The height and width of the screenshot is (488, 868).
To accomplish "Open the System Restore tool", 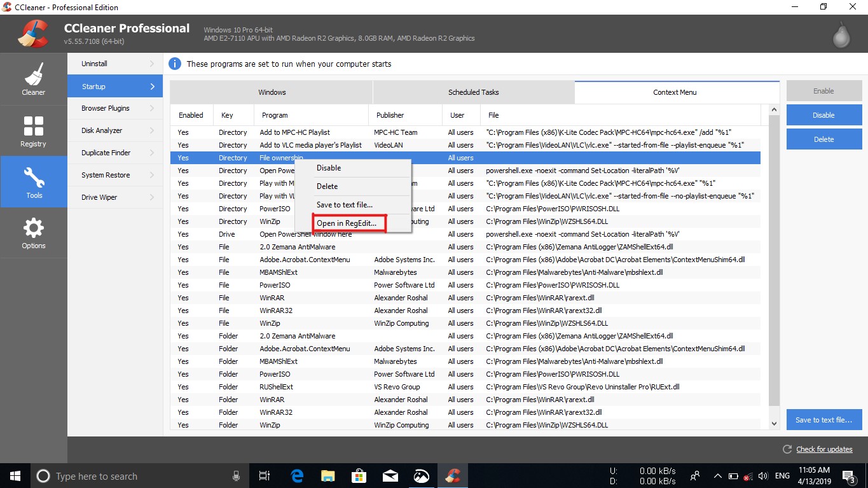I will coord(115,175).
